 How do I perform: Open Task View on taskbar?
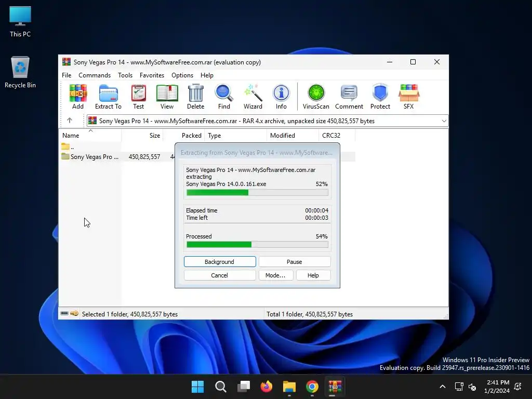[x=244, y=387]
